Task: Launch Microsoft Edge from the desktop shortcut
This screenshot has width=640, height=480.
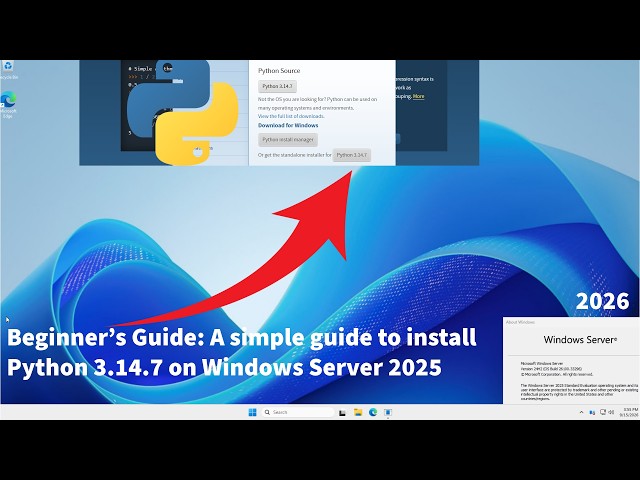Action: [8, 105]
